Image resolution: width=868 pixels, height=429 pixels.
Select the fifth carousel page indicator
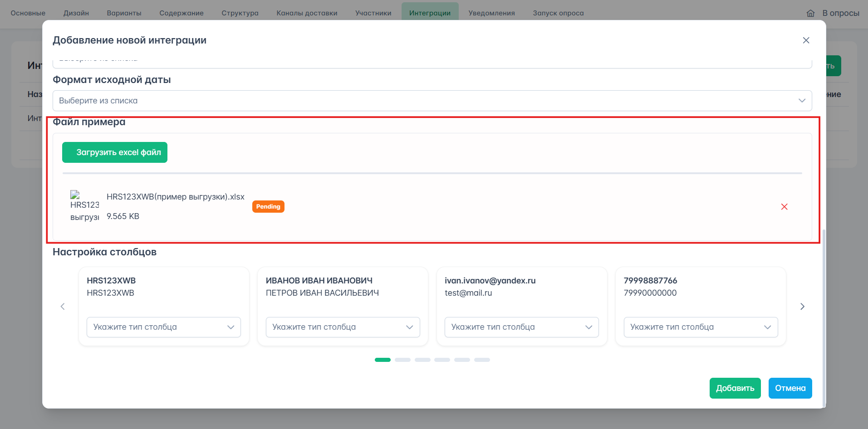462,360
